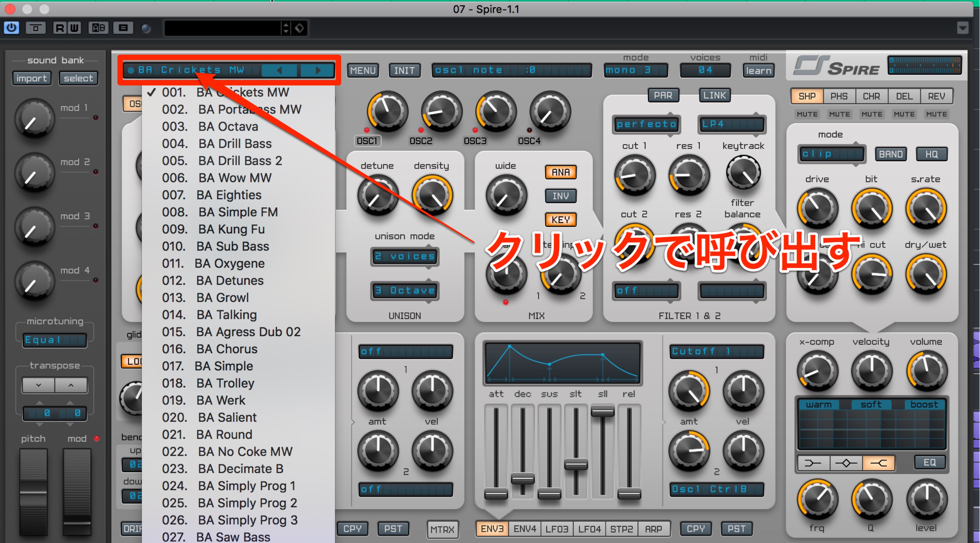Toggle the ANA button

[x=560, y=172]
